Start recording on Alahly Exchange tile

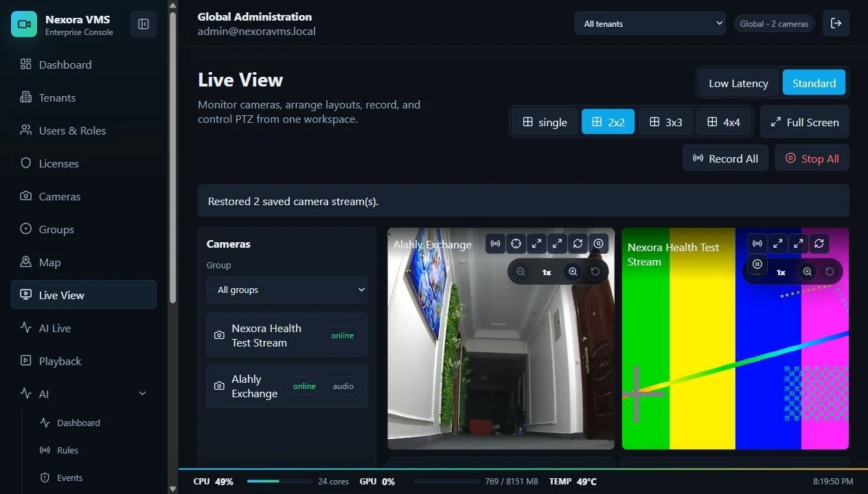coord(495,244)
